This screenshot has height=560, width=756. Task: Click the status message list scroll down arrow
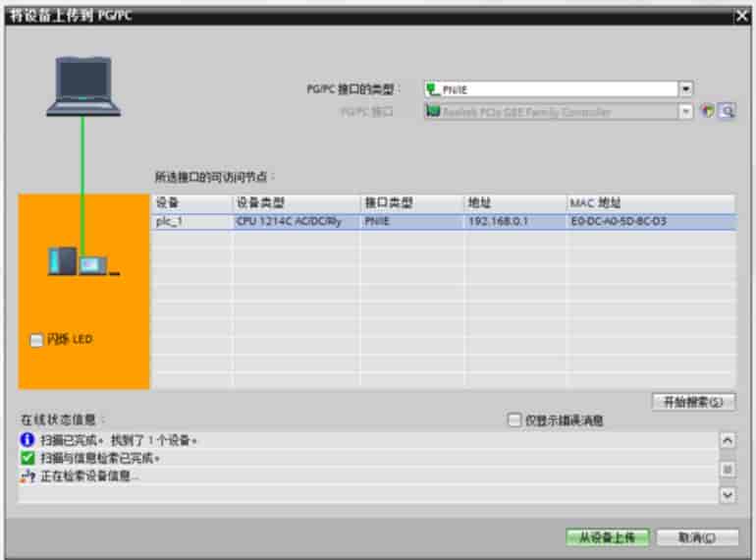point(728,495)
